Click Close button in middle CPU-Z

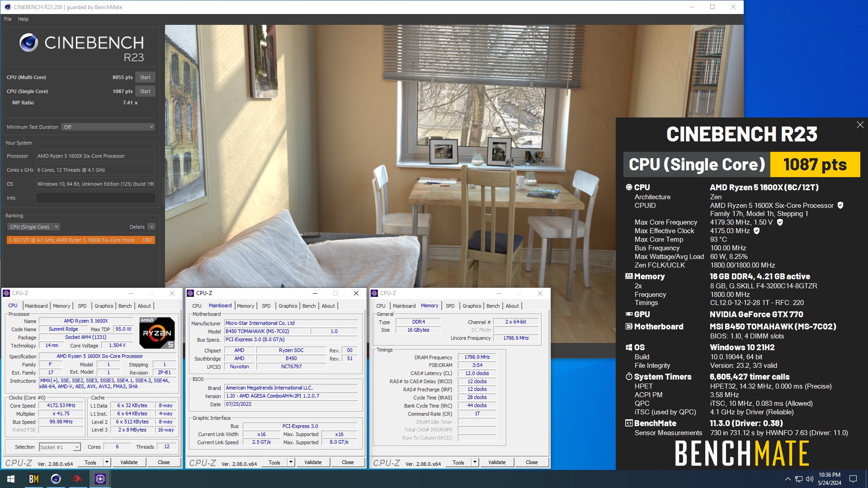348,462
